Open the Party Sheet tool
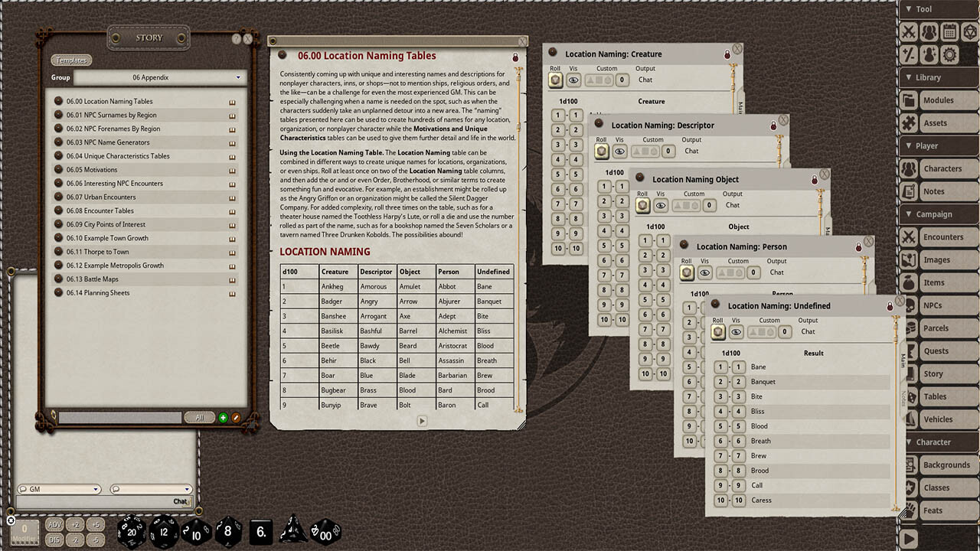The image size is (980, 551). pos(929,31)
